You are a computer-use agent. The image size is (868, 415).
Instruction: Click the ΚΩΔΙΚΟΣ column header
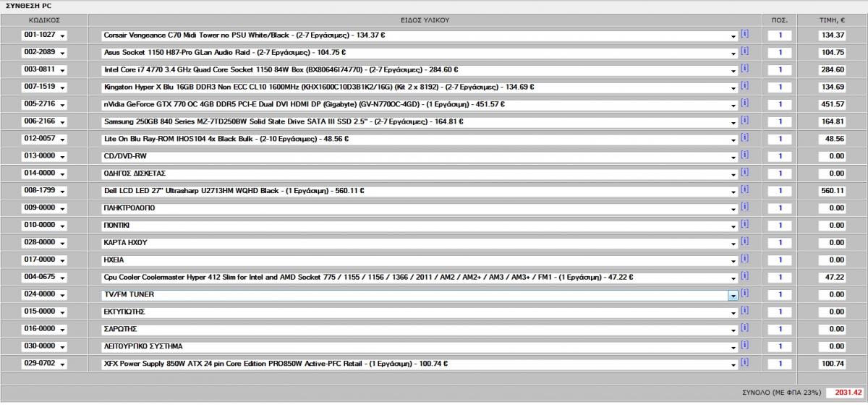(45, 20)
